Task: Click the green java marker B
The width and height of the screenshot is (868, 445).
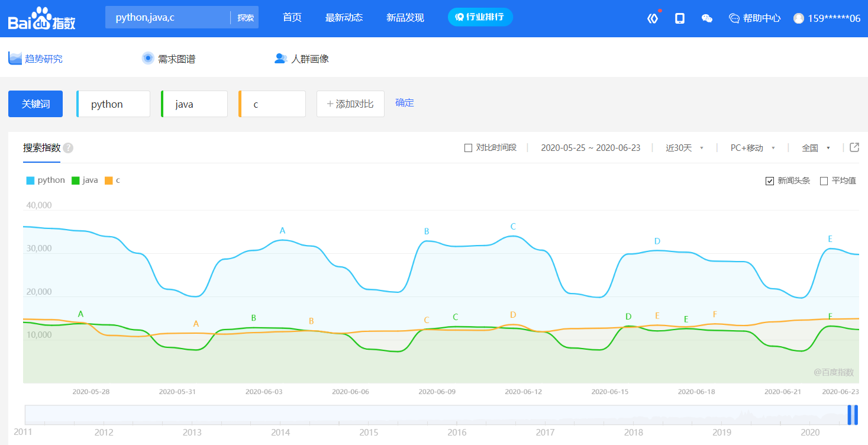Action: (x=254, y=318)
